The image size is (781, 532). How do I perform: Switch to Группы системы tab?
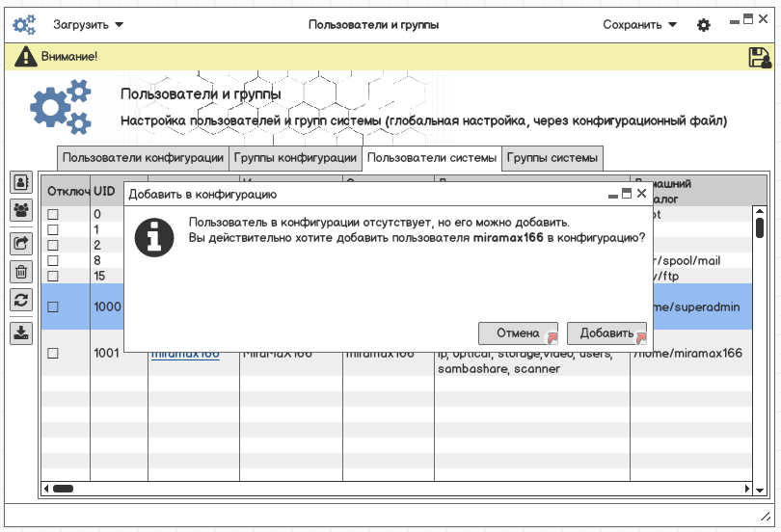(552, 158)
